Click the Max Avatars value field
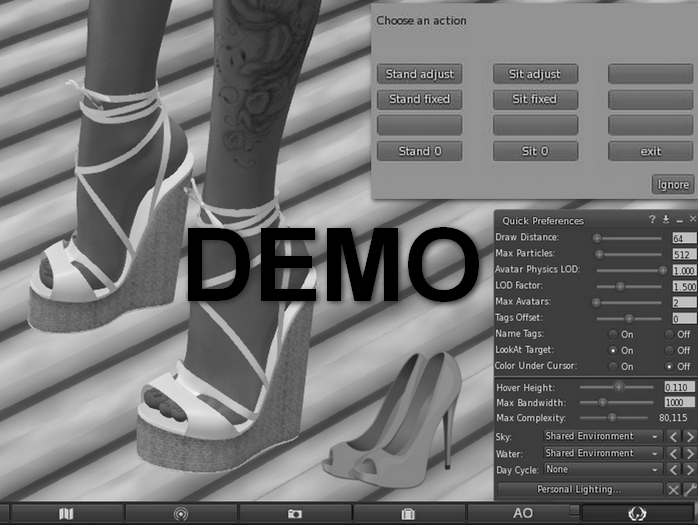The height and width of the screenshot is (525, 698). coord(684,303)
